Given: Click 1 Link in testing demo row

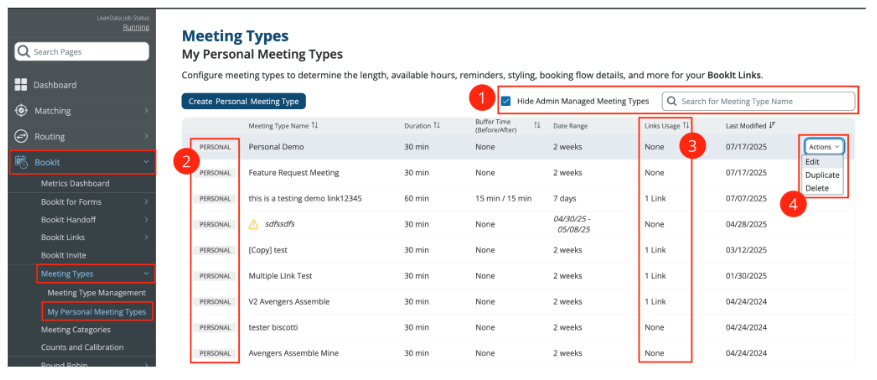Looking at the screenshot, I should click(x=655, y=199).
